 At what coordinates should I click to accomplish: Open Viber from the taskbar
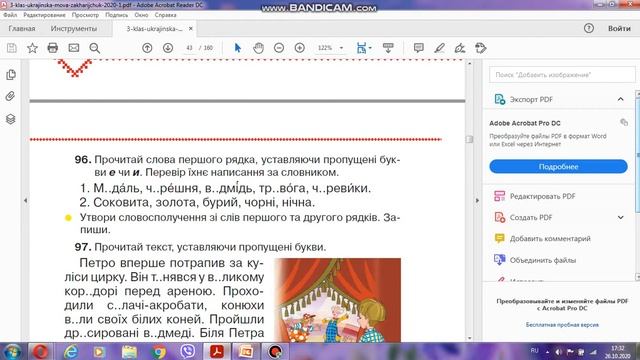coord(188,351)
